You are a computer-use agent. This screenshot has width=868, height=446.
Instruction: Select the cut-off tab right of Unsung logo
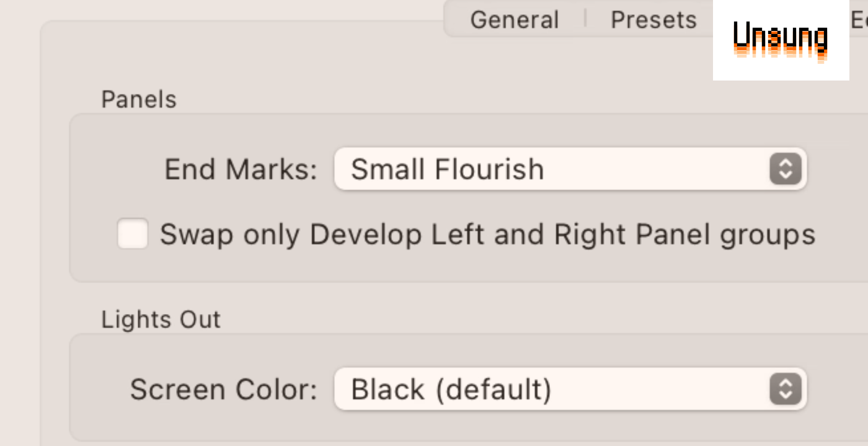coord(859,20)
